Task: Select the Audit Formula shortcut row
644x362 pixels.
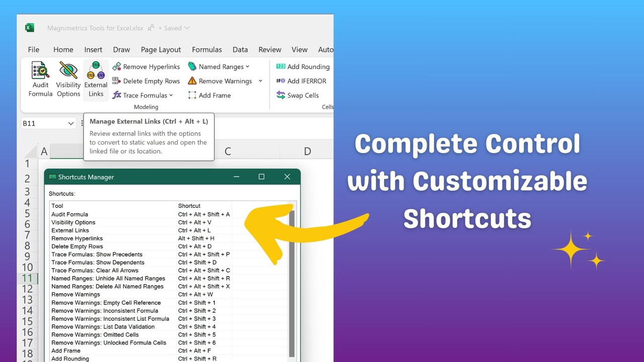Action: point(140,214)
